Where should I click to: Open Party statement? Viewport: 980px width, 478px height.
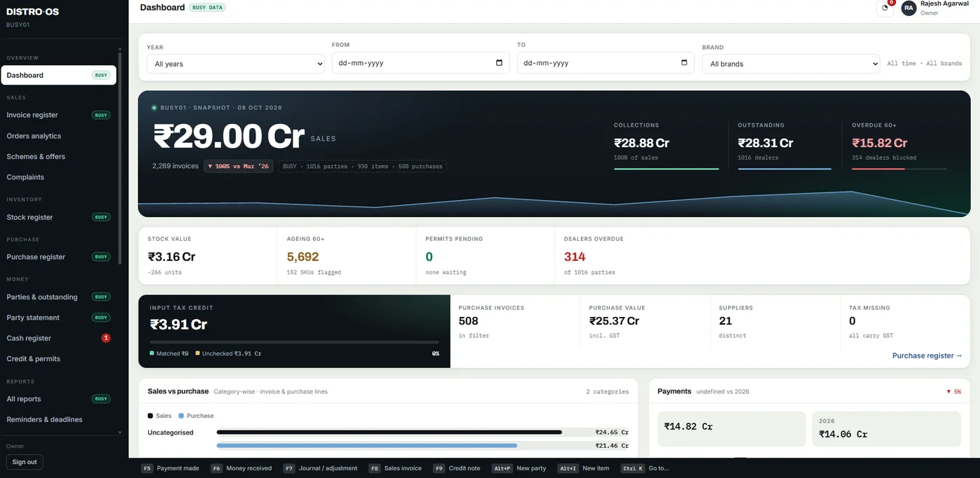[59, 318]
